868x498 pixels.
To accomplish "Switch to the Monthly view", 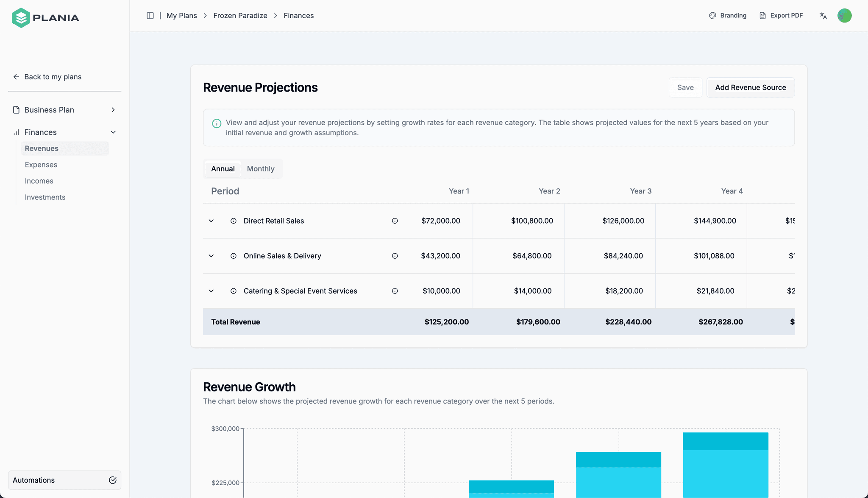I will (x=260, y=168).
